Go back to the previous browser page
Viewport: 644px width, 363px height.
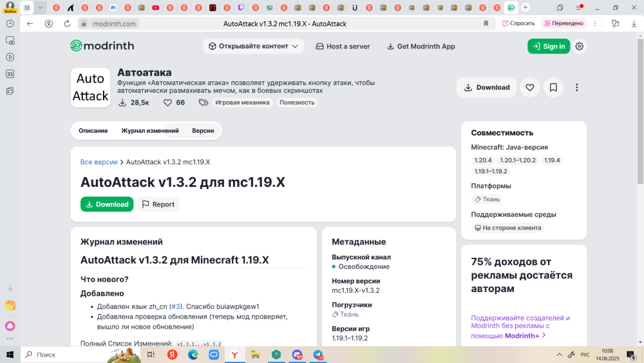pos(30,24)
